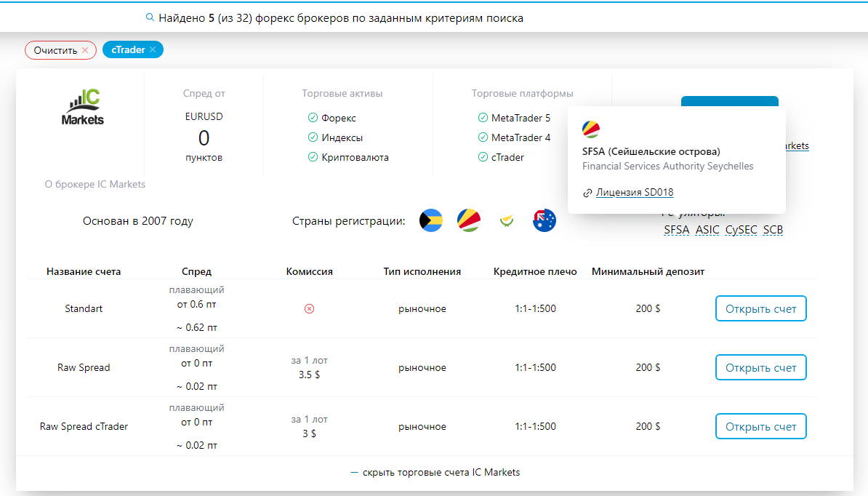Click the MetaTrader 5 checkmark icon

483,117
